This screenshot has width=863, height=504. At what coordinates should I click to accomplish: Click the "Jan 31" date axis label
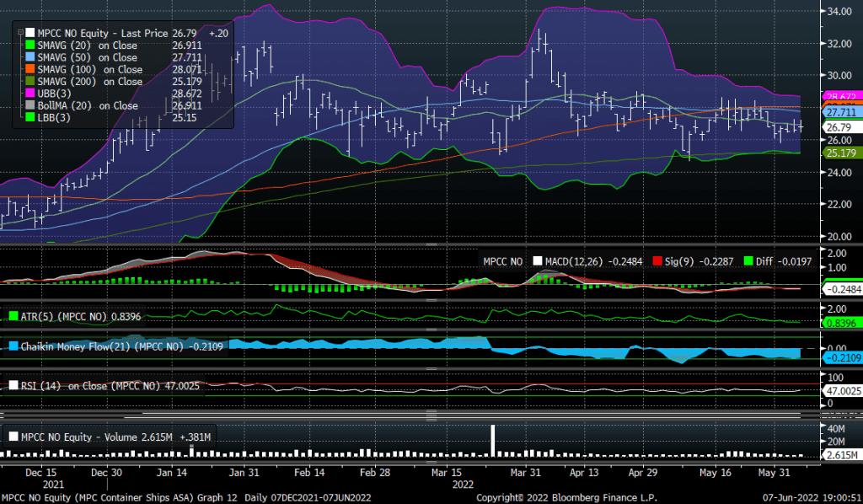point(244,472)
